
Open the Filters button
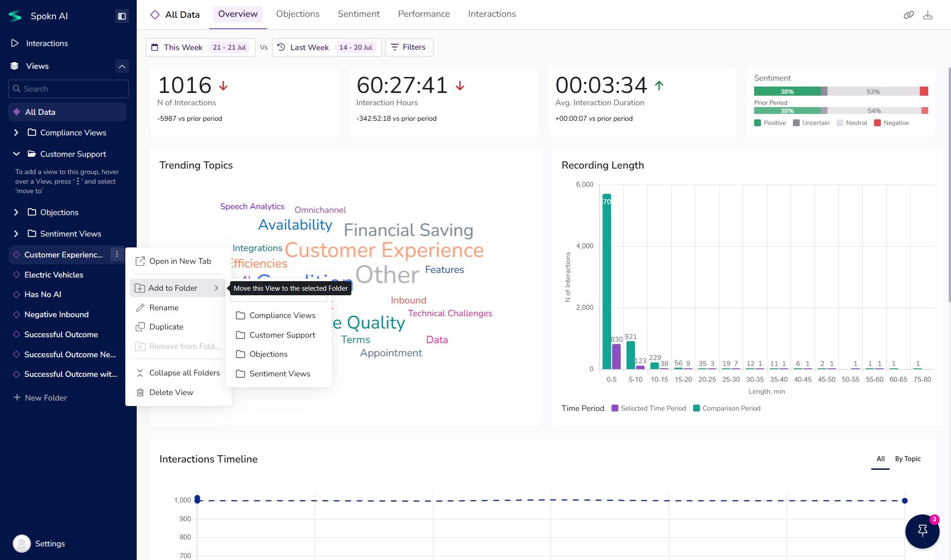409,47
